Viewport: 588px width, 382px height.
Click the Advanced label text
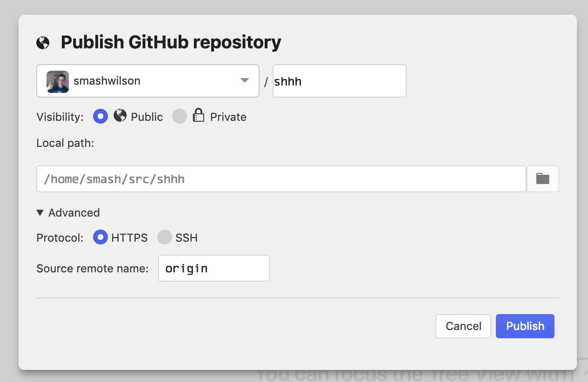coord(74,212)
